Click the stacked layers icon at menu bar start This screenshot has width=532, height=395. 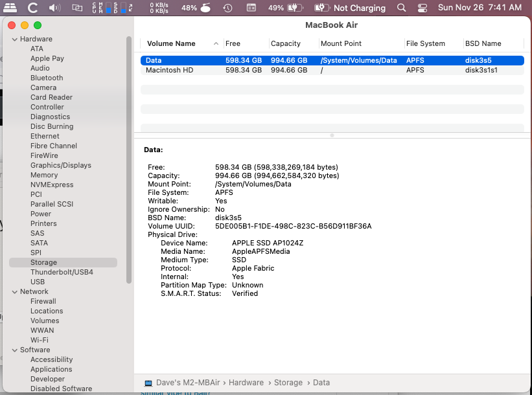10,8
